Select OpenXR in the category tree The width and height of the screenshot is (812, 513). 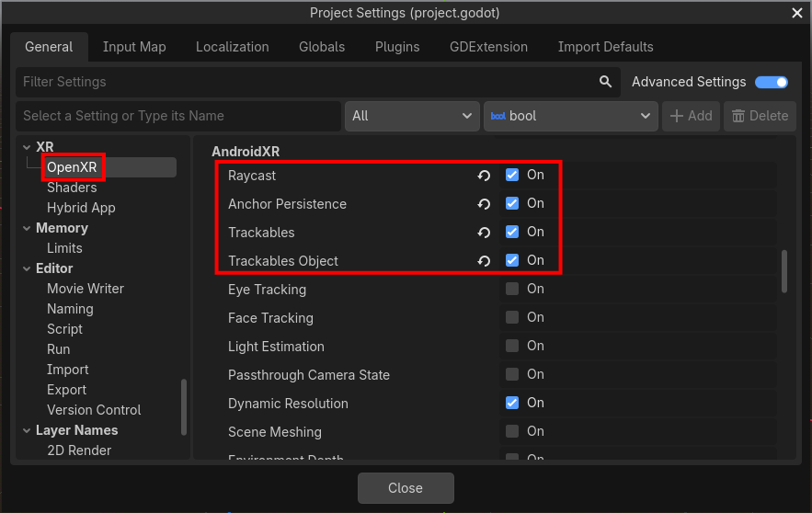72,167
